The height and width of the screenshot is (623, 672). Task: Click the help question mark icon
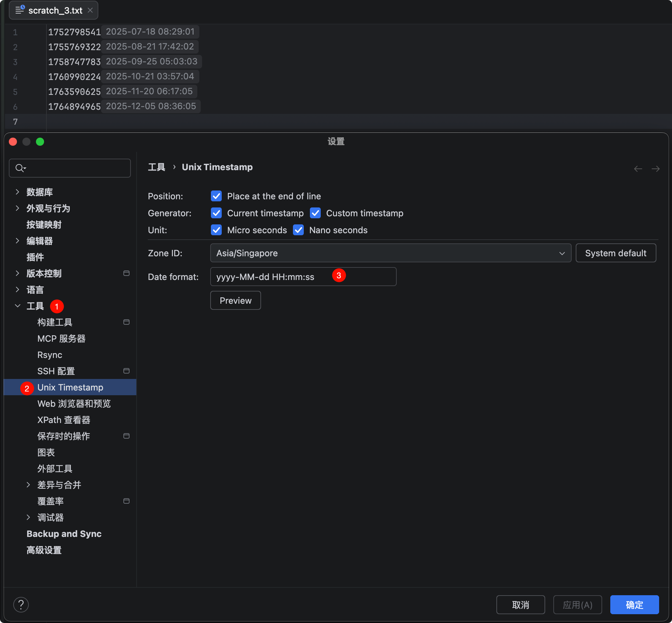(x=21, y=605)
